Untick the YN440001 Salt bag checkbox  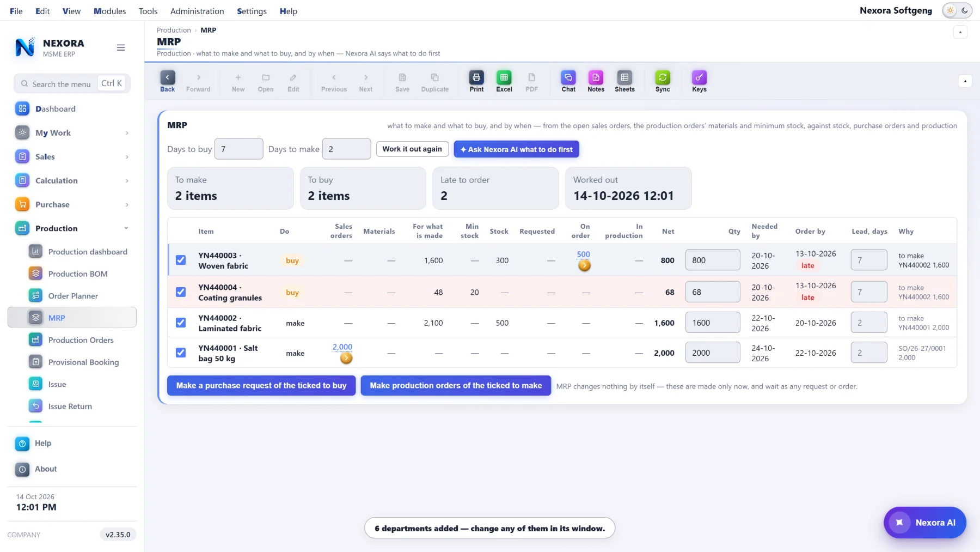[181, 353]
